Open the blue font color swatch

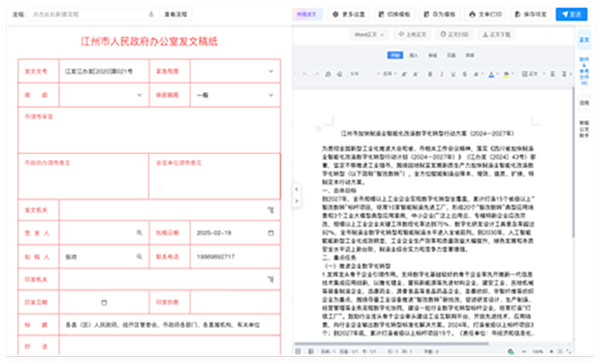click(x=491, y=74)
